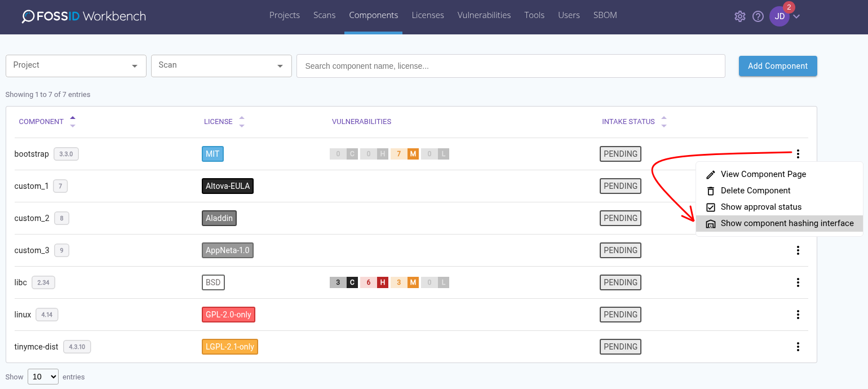Viewport: 868px width, 389px height.
Task: Open the Show entries count dropdown
Action: tap(43, 377)
